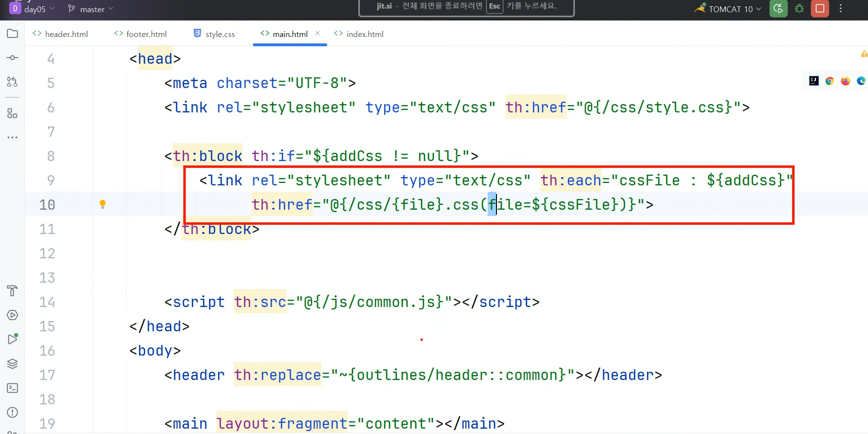Viewport: 868px width, 434px height.
Task: Click ${cssFile} expression on line 10
Action: tap(575, 204)
